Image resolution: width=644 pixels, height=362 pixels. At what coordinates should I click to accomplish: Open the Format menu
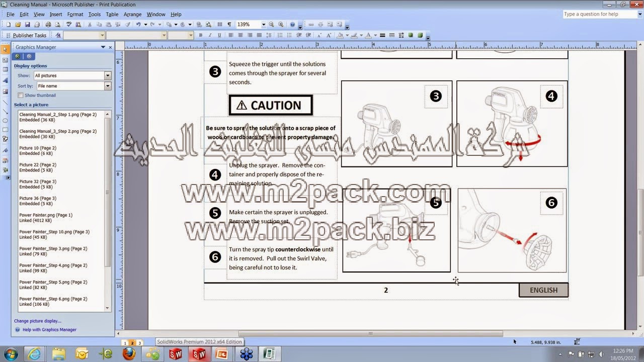pyautogui.click(x=75, y=14)
